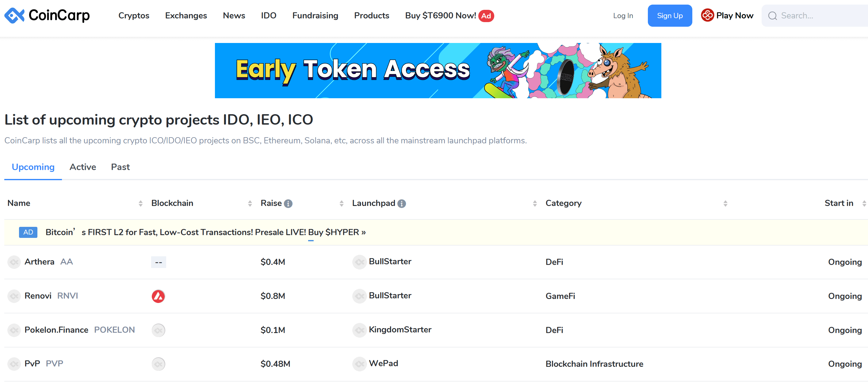This screenshot has width=868, height=384.
Task: Click the WePad launchpad logo icon
Action: [x=360, y=364]
